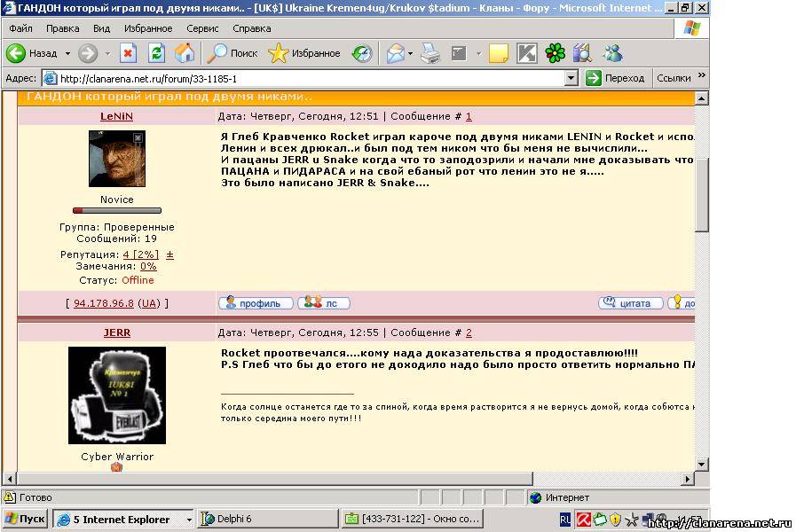Click the Stop page loading icon
796x532 pixels.
pos(128,53)
